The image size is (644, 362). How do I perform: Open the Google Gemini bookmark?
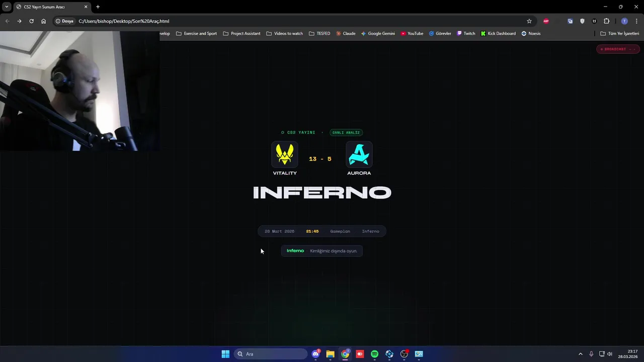coord(378,34)
